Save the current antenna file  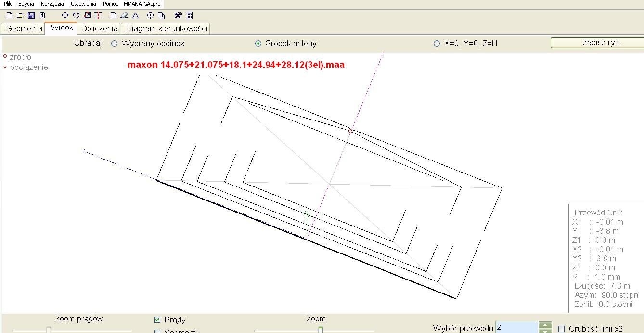coord(31,15)
